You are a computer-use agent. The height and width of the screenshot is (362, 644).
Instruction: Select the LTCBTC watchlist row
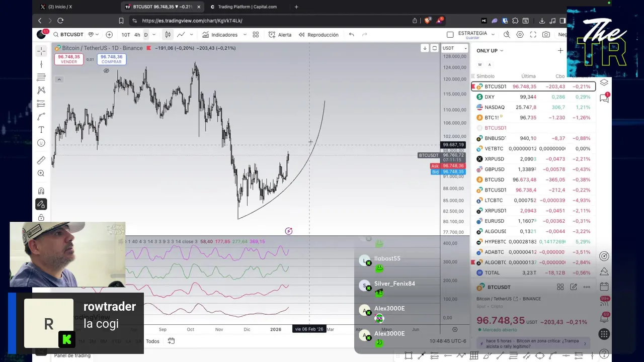click(533, 200)
